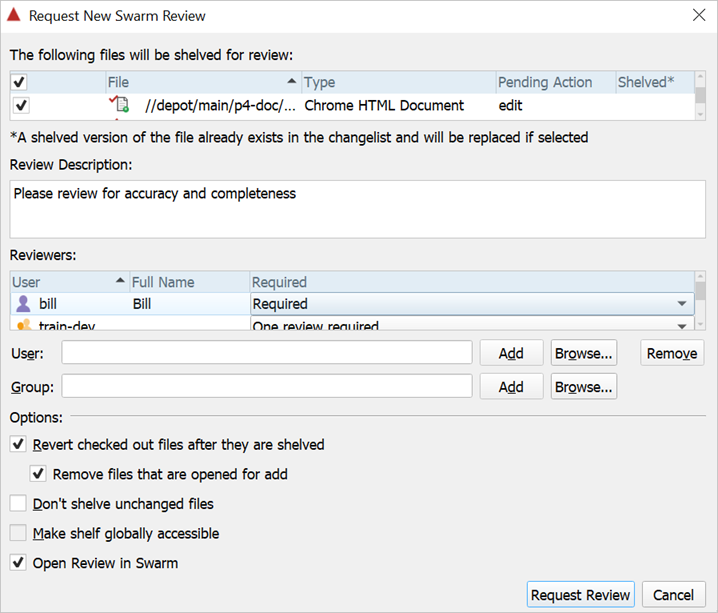Uncheck Remove files that are opened for add
Screen dimensions: 718x613
point(38,474)
